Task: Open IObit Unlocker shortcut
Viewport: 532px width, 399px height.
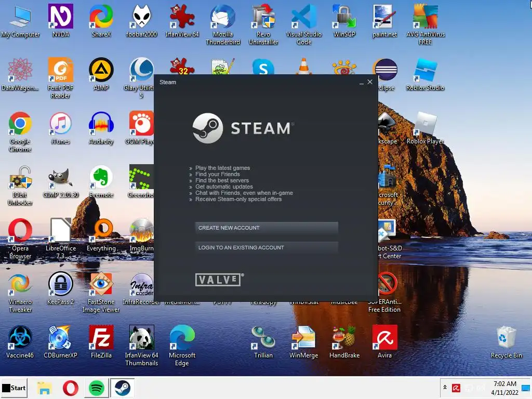Action: (20, 185)
